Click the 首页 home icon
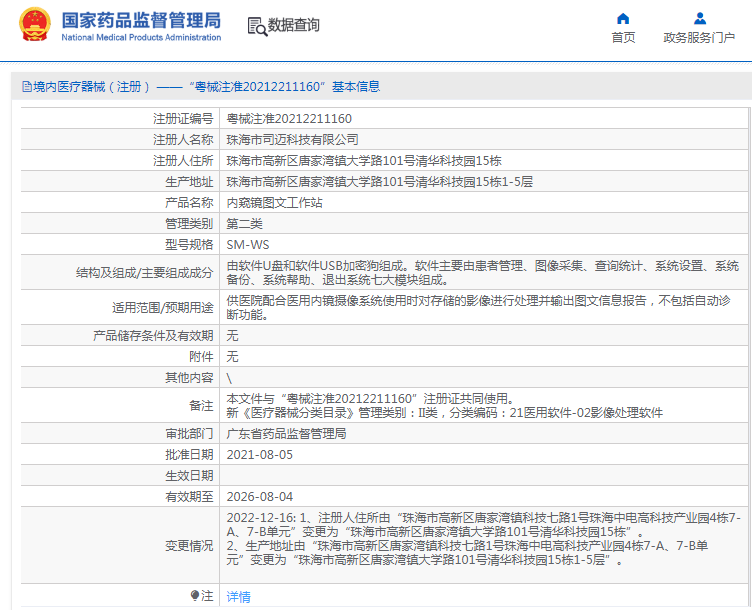 click(x=623, y=19)
